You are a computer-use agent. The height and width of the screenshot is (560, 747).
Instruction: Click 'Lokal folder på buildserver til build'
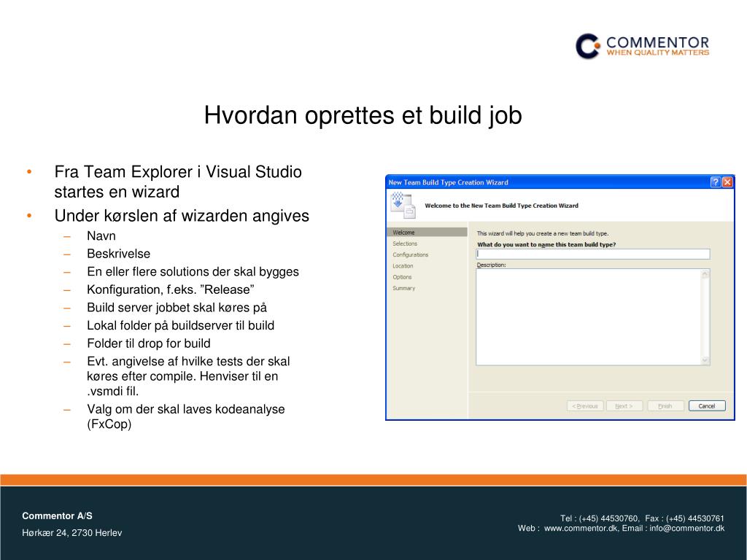180,326
